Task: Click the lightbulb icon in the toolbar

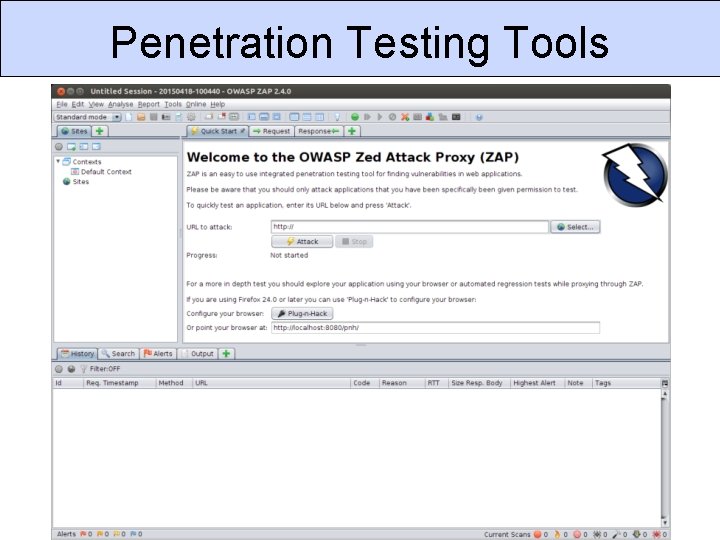Action: coord(337,117)
